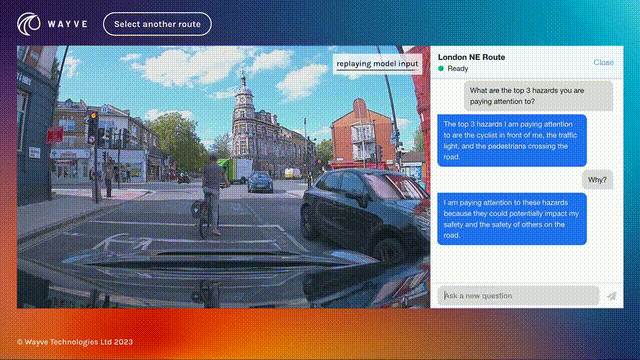This screenshot has height=360, width=640.
Task: Select the Why? message bubble
Action: click(597, 180)
